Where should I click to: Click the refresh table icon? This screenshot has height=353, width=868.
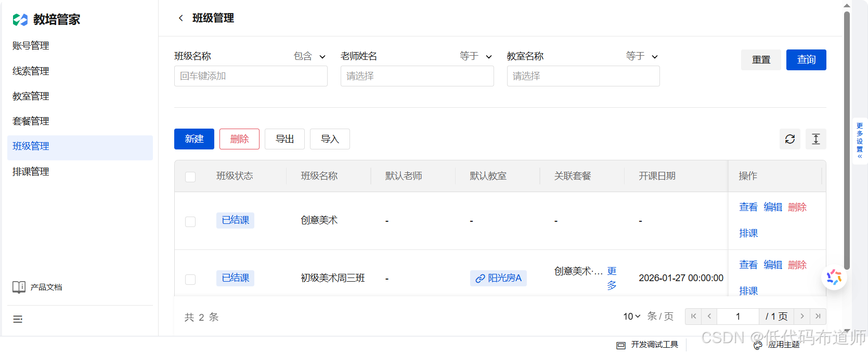click(x=789, y=139)
